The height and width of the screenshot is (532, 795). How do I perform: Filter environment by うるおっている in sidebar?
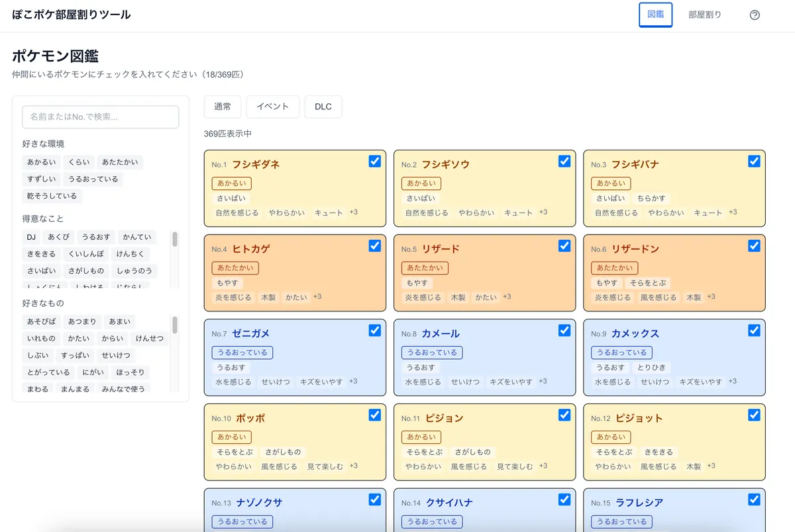pyautogui.click(x=93, y=179)
